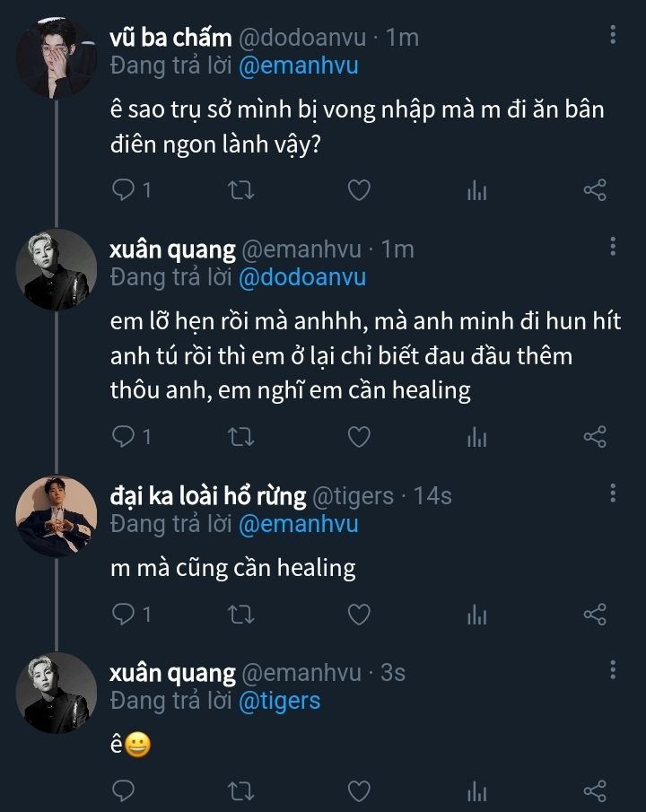
Task: Open more options on first xuân quang tweet
Action: click(x=613, y=247)
